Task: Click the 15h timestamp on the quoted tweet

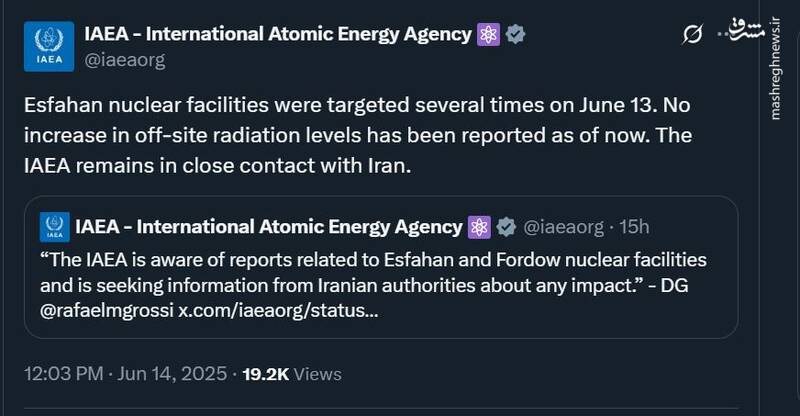Action: (634, 226)
